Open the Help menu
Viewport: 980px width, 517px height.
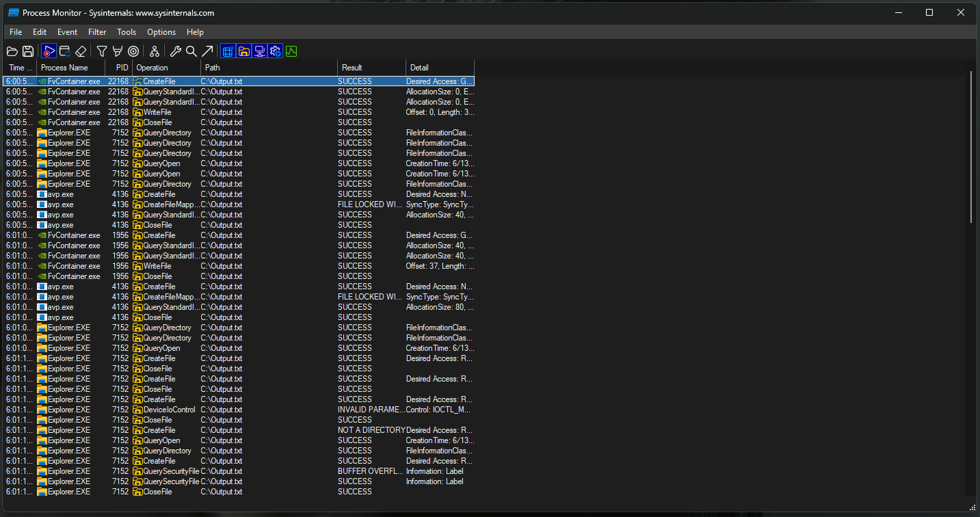[x=195, y=32]
